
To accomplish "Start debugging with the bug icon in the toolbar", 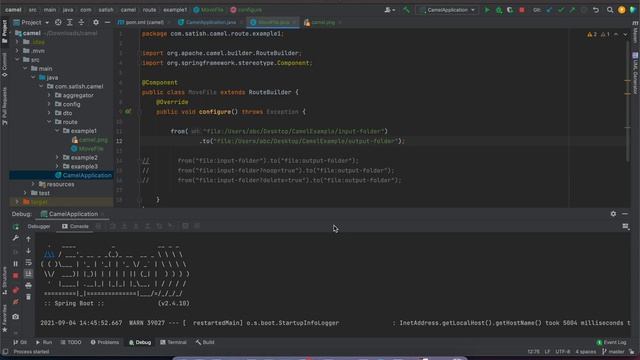I will click(499, 10).
